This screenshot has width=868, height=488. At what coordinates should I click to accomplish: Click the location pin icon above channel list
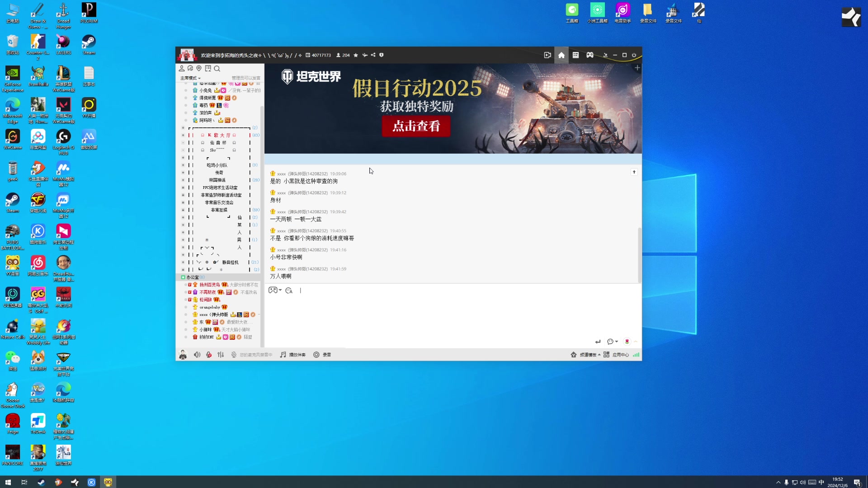[x=199, y=68]
